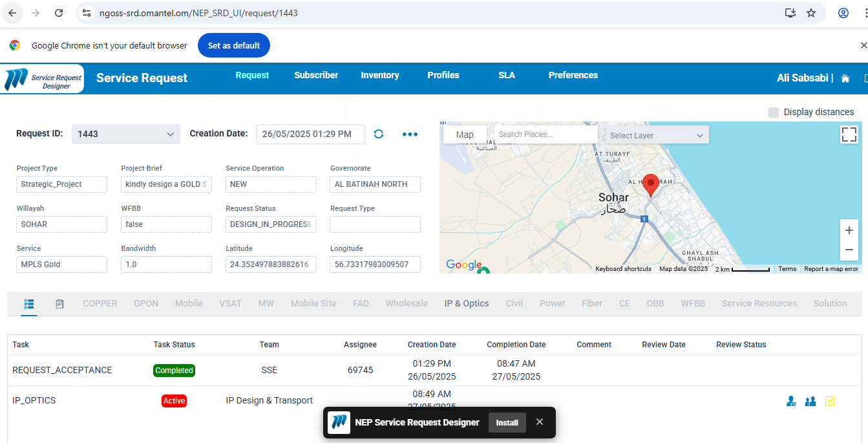Enable the Display distances checkbox
This screenshot has width=868, height=443.
click(774, 112)
